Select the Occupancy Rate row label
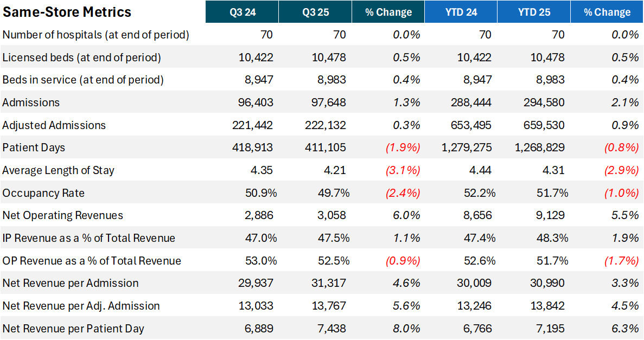The width and height of the screenshot is (644, 340). pyautogui.click(x=43, y=193)
